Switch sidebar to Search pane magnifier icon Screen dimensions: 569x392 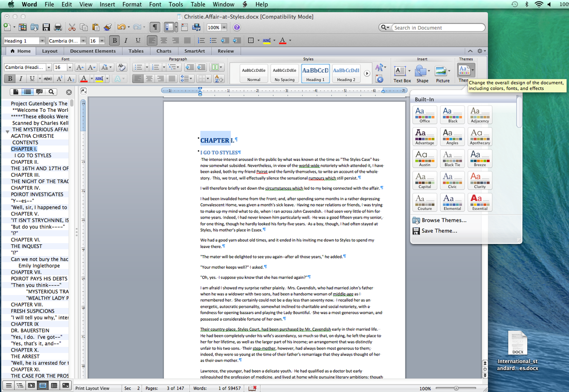click(51, 92)
